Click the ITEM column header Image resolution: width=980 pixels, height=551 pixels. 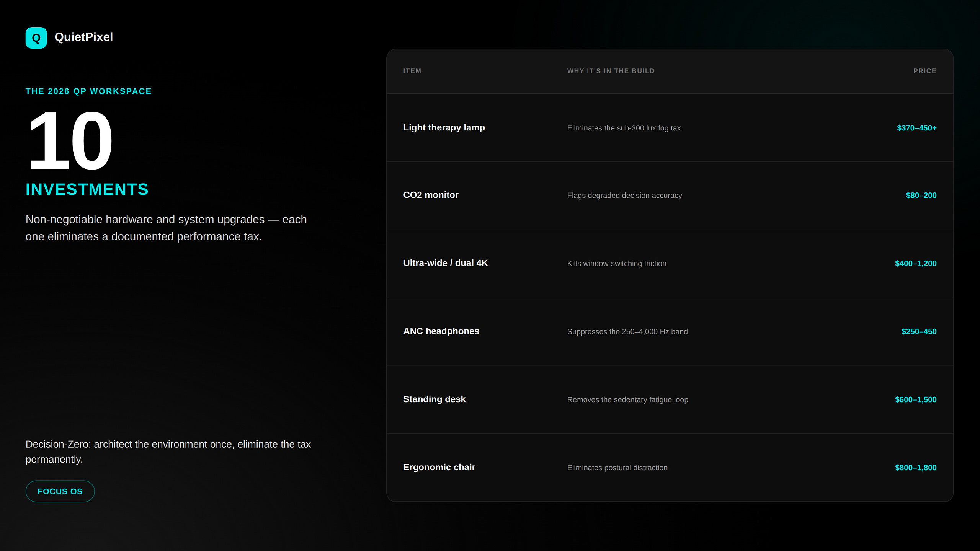pos(412,71)
